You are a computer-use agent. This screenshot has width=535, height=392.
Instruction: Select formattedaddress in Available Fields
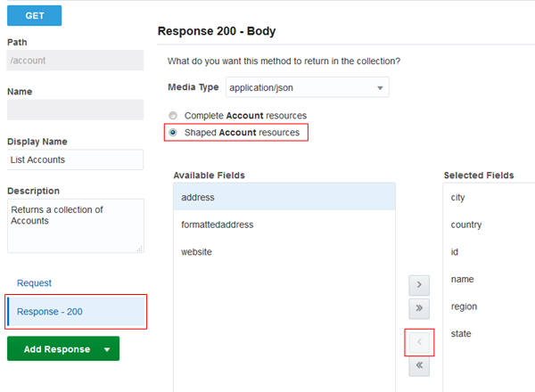click(x=284, y=225)
